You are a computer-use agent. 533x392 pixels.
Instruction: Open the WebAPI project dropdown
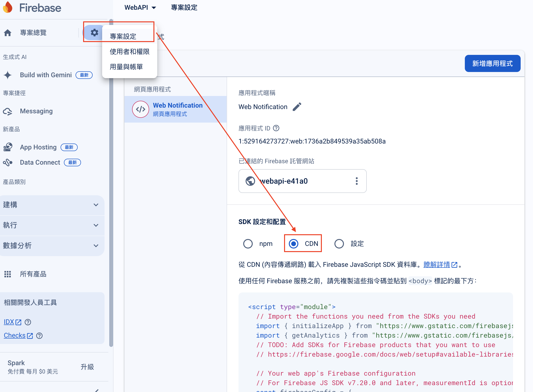(140, 8)
